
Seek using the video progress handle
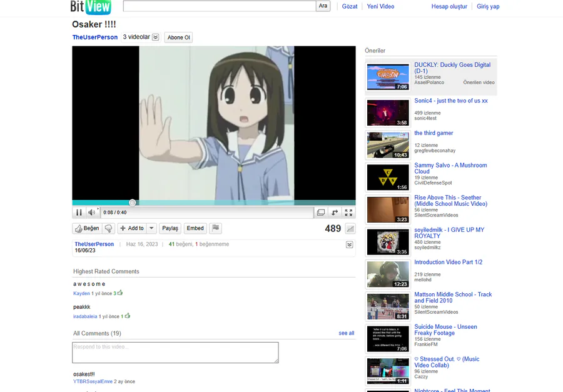click(133, 203)
